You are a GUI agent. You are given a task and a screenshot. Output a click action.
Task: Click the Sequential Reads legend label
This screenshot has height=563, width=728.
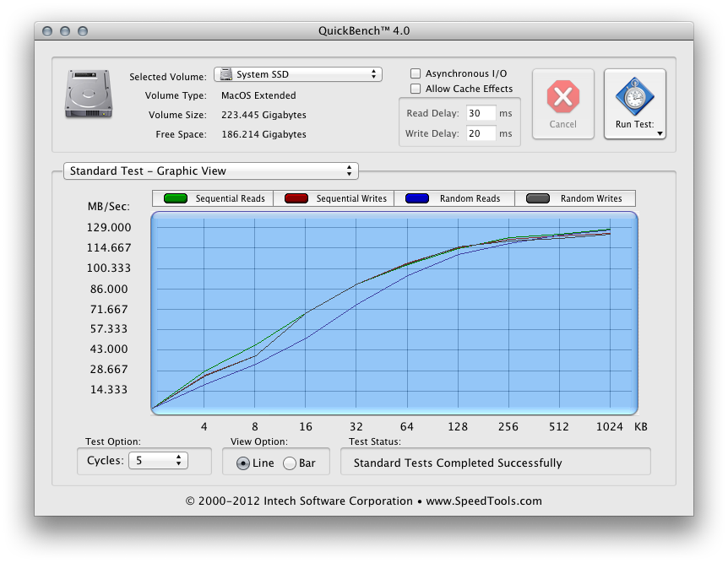click(231, 198)
